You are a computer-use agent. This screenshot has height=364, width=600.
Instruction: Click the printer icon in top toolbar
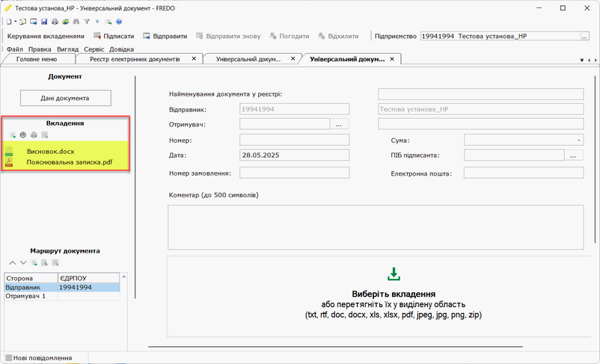point(55,22)
